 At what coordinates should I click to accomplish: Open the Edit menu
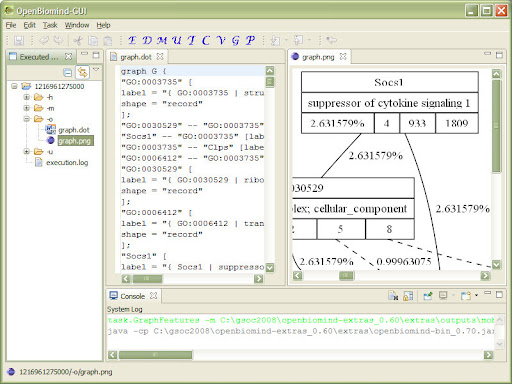[29, 25]
